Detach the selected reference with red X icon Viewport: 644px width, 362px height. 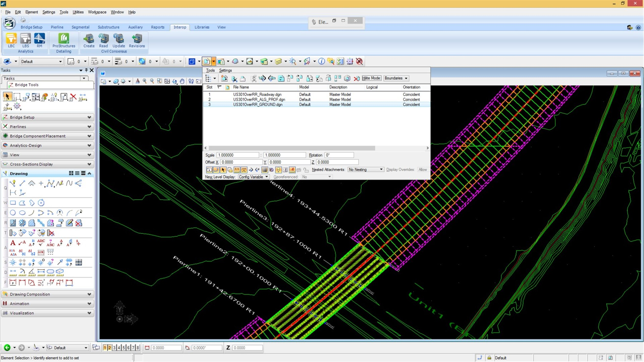[357, 78]
